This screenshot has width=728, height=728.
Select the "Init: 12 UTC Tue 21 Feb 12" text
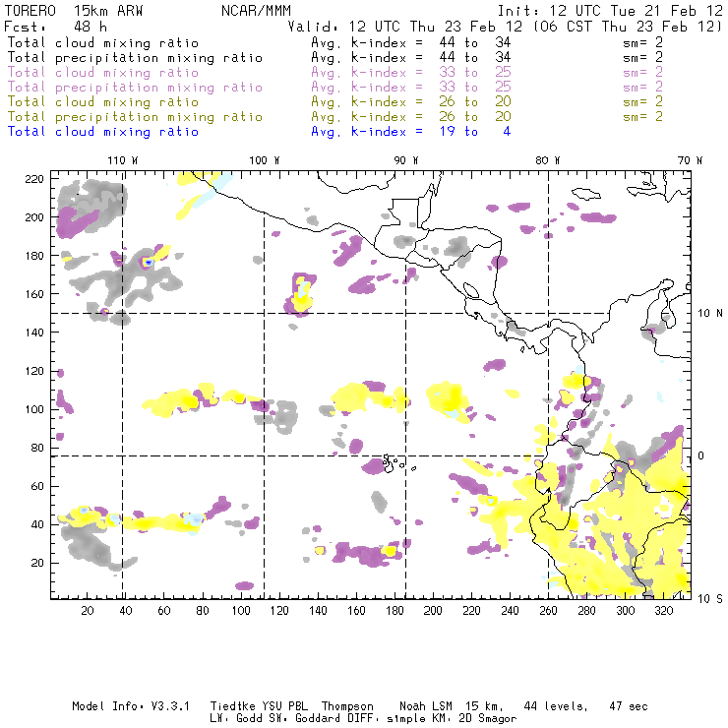click(610, 11)
